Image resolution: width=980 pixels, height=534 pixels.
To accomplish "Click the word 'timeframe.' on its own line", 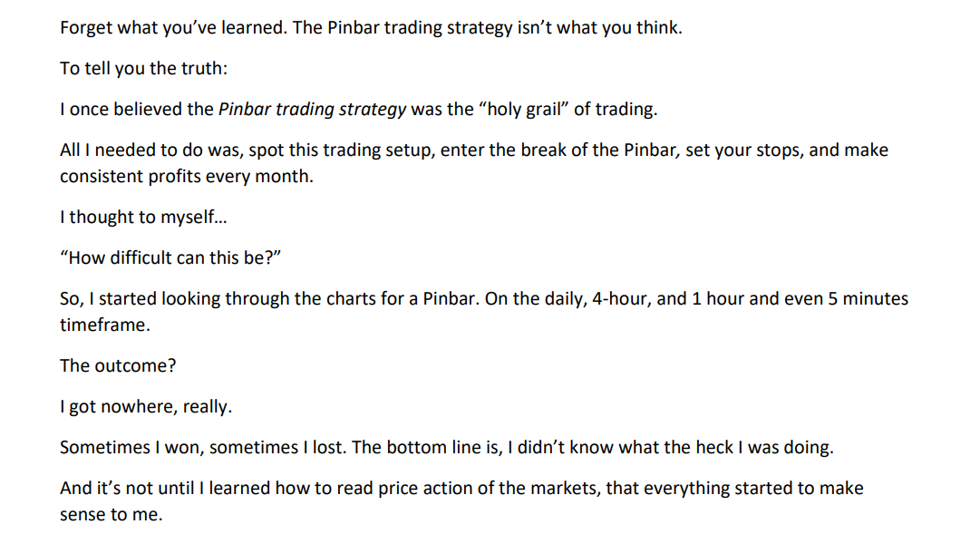I will click(105, 325).
